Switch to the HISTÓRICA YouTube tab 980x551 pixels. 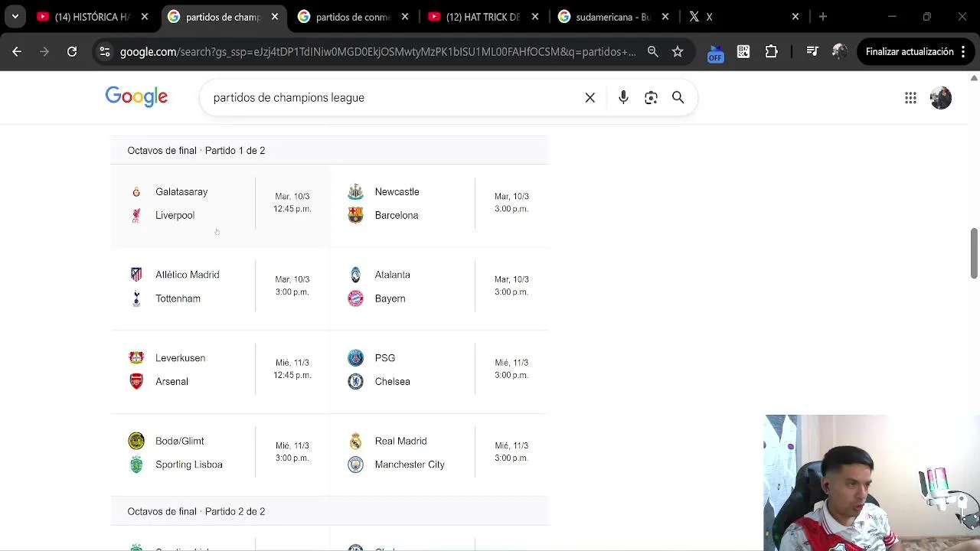click(93, 16)
